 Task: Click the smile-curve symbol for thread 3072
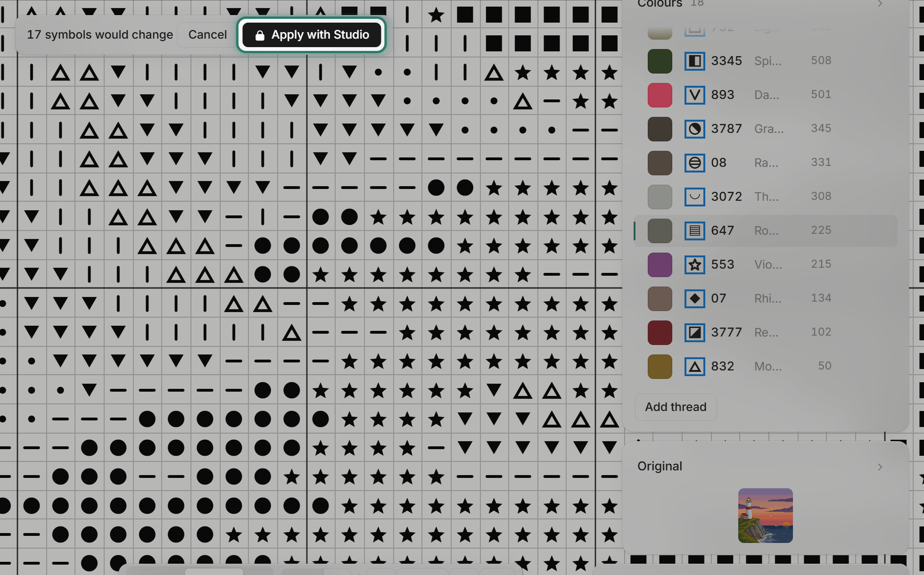click(694, 197)
